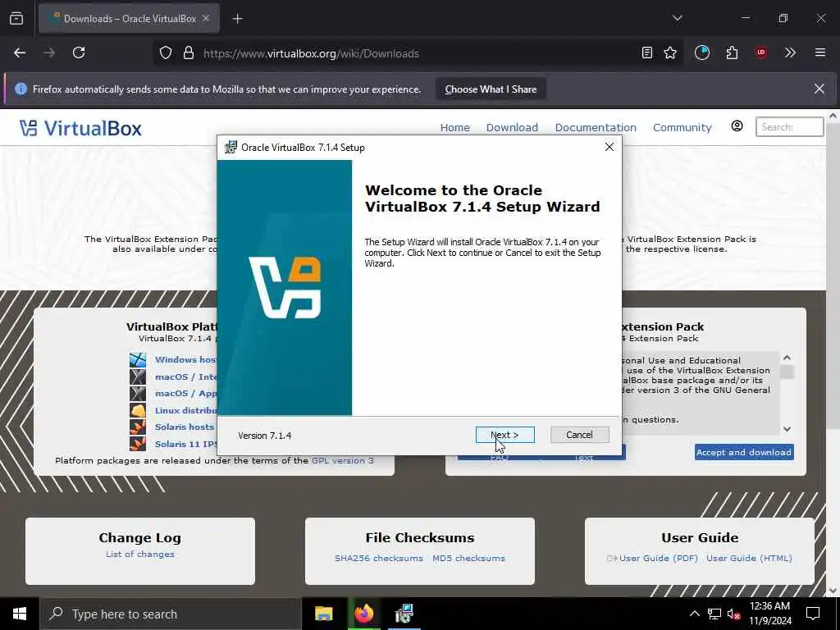Image resolution: width=840 pixels, height=630 pixels.
Task: Open File Explorer from taskbar
Action: (x=323, y=614)
